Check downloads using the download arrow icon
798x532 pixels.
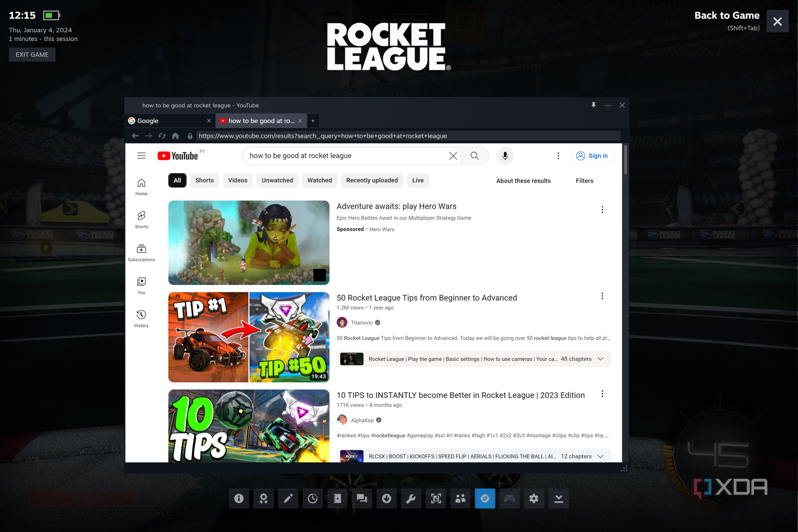[x=386, y=498]
